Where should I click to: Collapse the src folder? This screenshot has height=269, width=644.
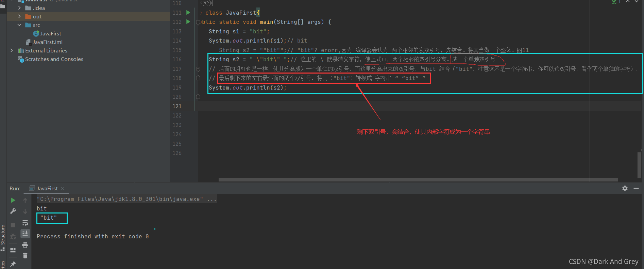pos(19,25)
